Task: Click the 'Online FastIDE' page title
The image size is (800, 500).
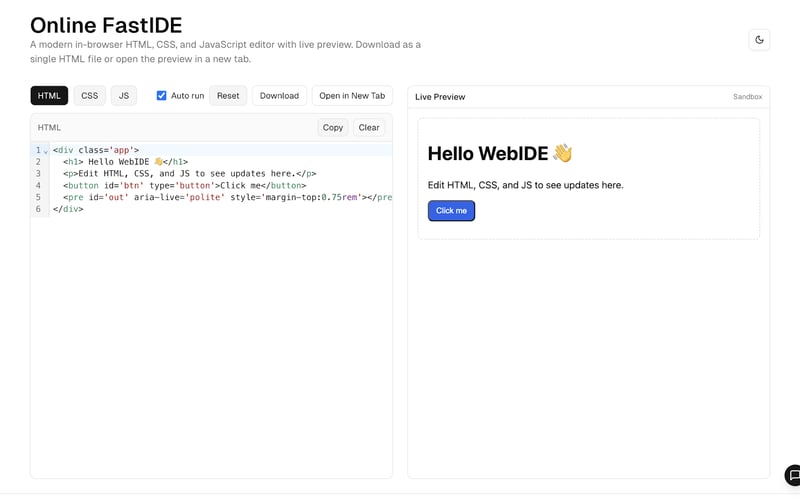Action: point(106,25)
